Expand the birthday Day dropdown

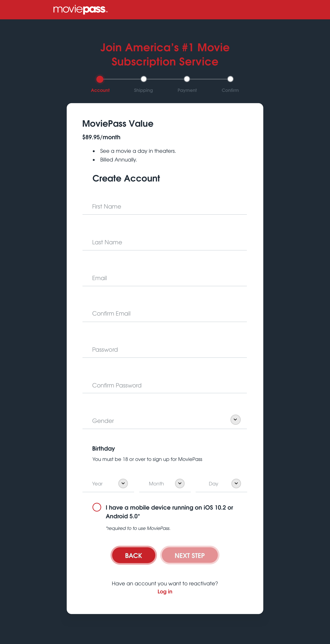pyautogui.click(x=236, y=483)
